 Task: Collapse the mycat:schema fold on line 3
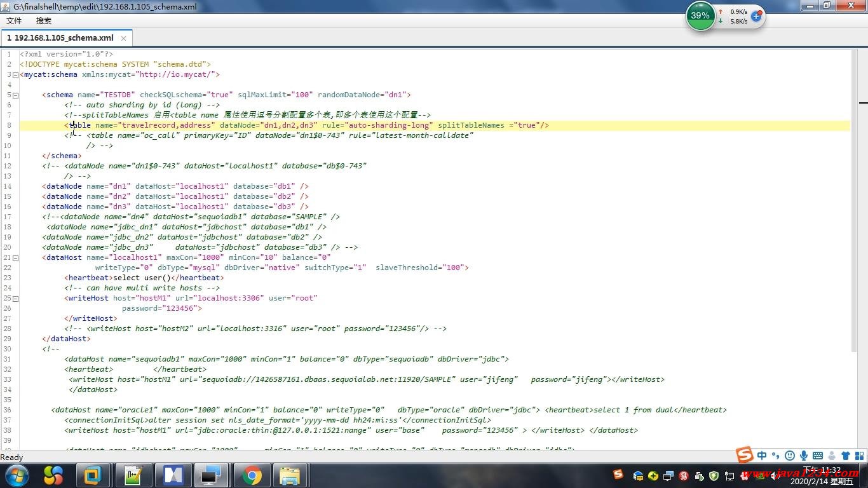[x=15, y=75]
